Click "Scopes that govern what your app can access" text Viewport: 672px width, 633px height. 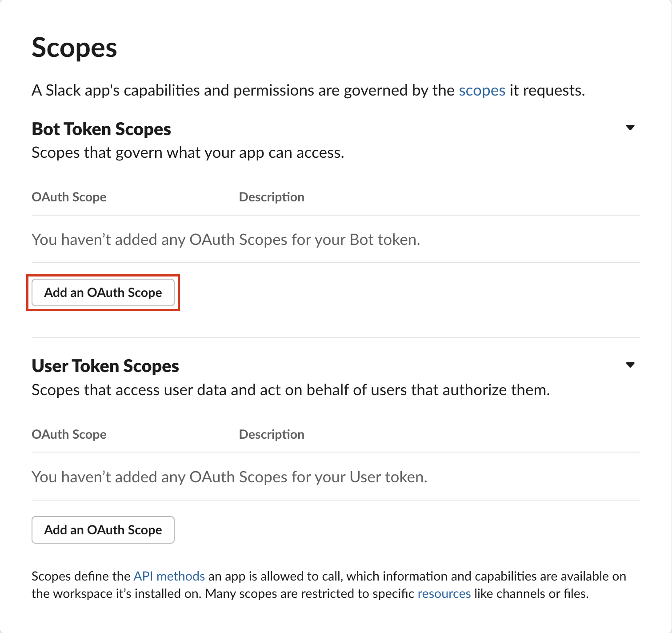click(x=188, y=153)
